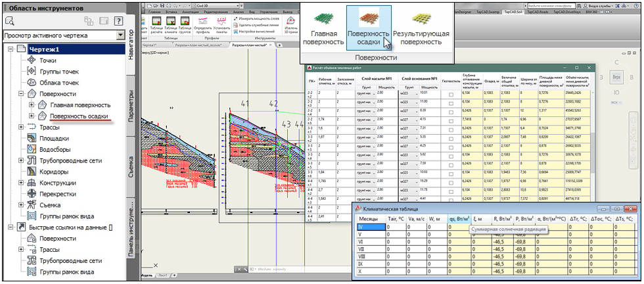
Task: Tick Геотекстиль checkbox in first table row
Action: (451, 95)
